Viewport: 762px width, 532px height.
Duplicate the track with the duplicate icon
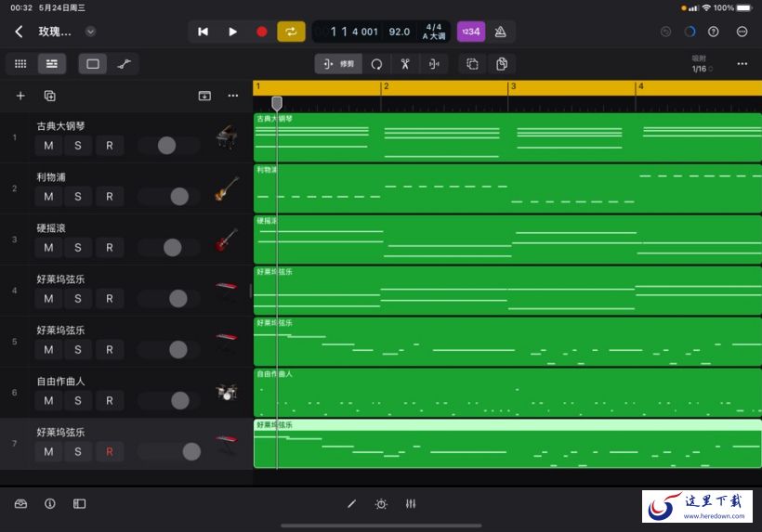[49, 97]
